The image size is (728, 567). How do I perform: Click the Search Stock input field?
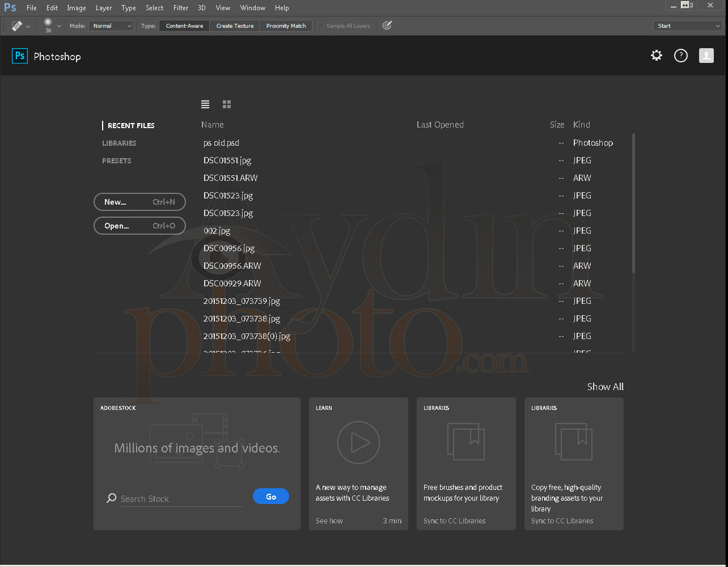[x=181, y=499]
